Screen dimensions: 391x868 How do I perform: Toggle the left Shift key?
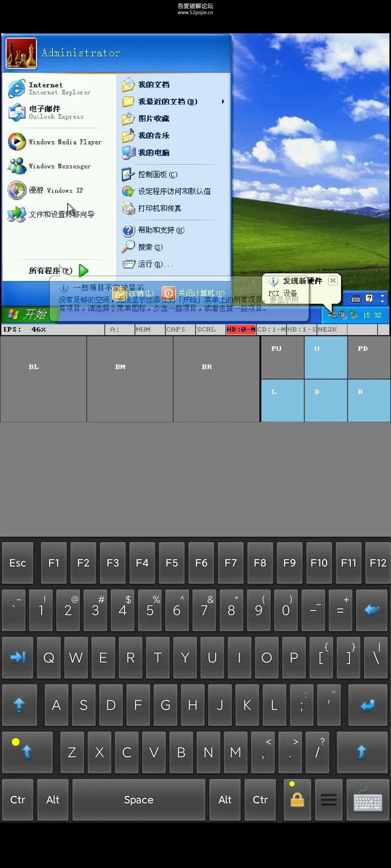(x=27, y=752)
